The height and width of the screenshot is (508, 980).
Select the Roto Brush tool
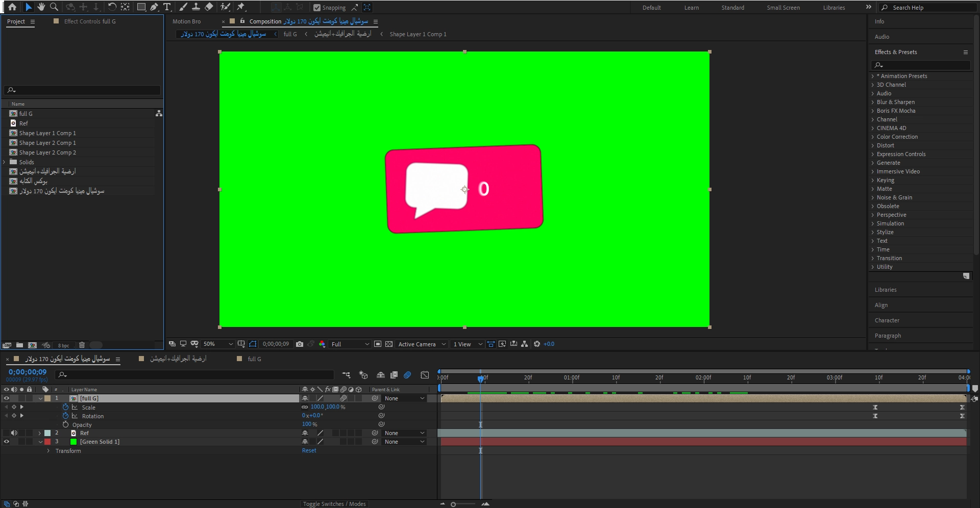point(225,7)
